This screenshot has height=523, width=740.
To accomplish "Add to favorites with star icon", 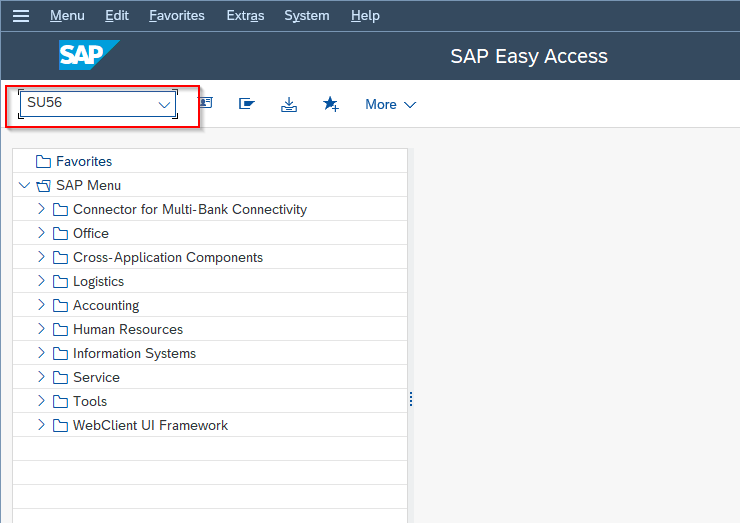I will pyautogui.click(x=331, y=104).
